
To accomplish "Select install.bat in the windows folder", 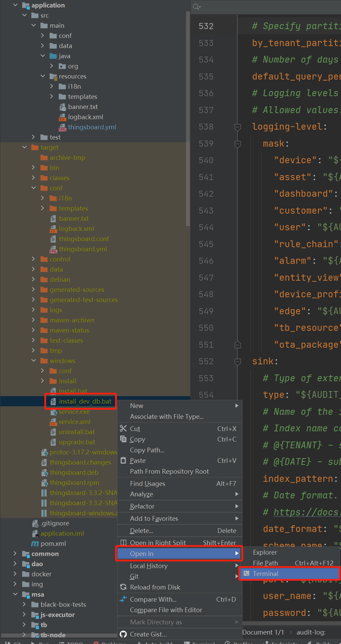I will [73, 391].
